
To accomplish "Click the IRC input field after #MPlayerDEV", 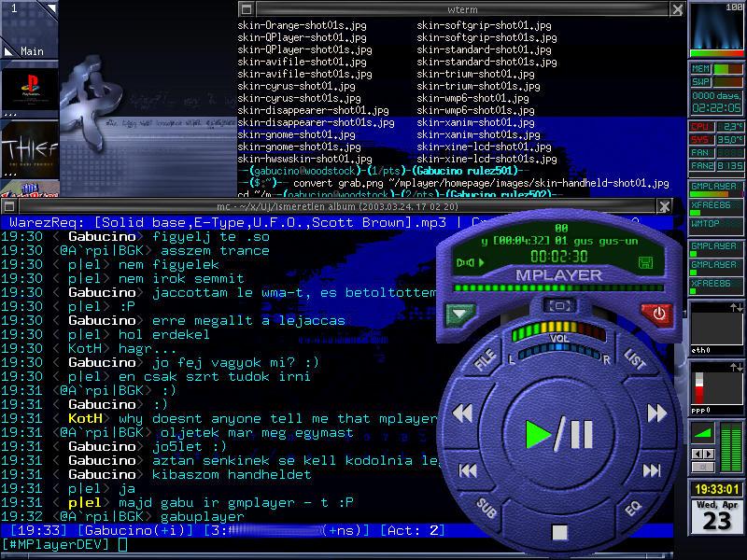I will (280, 544).
